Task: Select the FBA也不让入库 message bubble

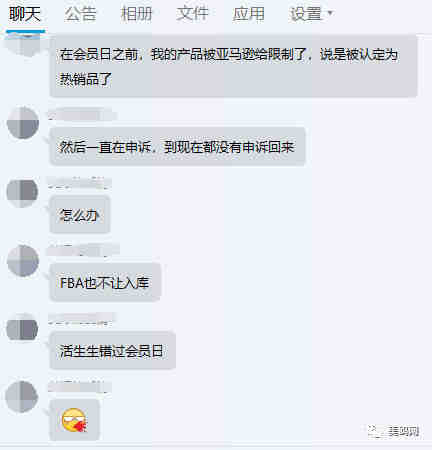Action: [105, 282]
